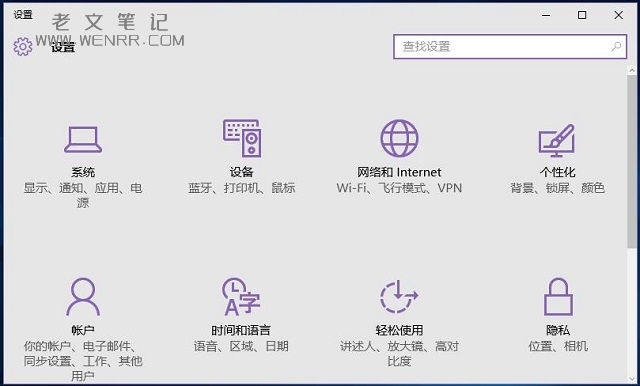Minimize the 设置 window

[546, 15]
